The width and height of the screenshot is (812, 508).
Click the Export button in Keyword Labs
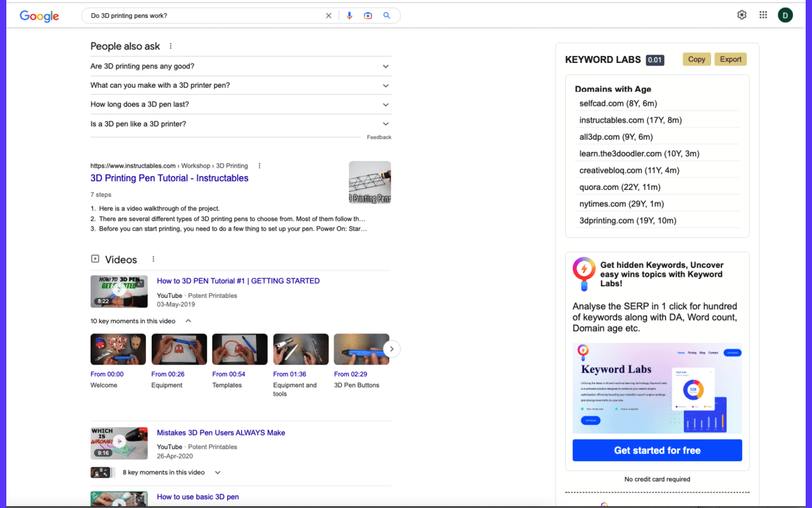click(731, 59)
